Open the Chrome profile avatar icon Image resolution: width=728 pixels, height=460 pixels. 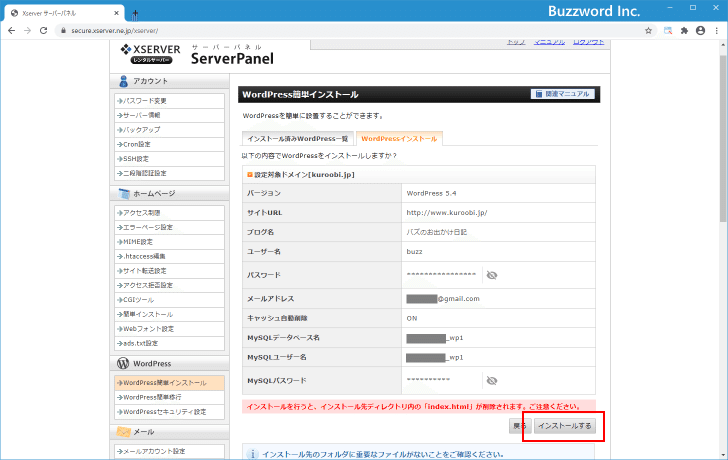click(x=701, y=31)
